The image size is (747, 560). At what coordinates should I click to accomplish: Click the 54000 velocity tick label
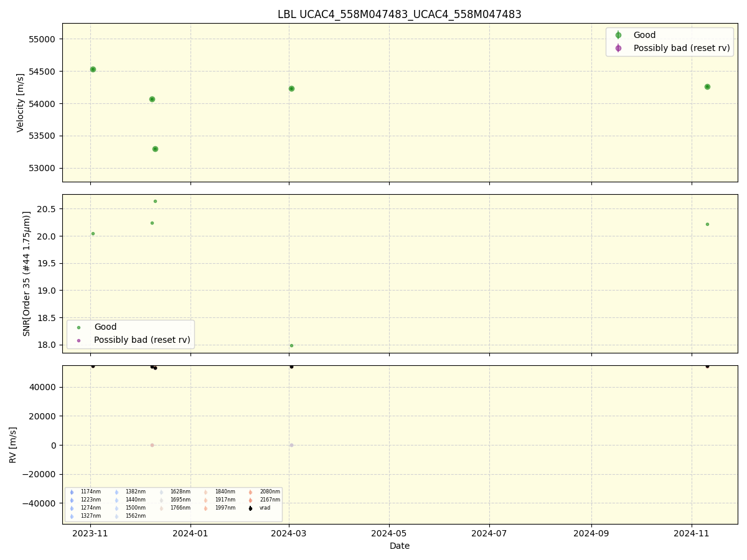[x=43, y=104]
